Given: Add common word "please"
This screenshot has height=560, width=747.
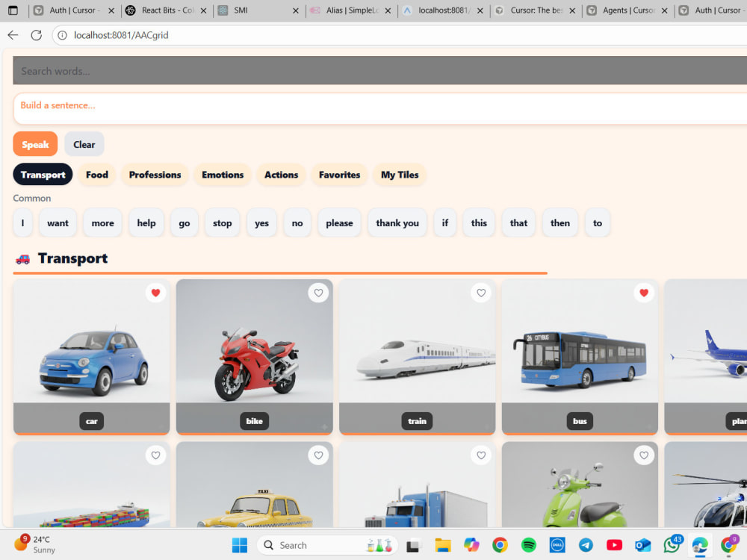Looking at the screenshot, I should pos(339,223).
